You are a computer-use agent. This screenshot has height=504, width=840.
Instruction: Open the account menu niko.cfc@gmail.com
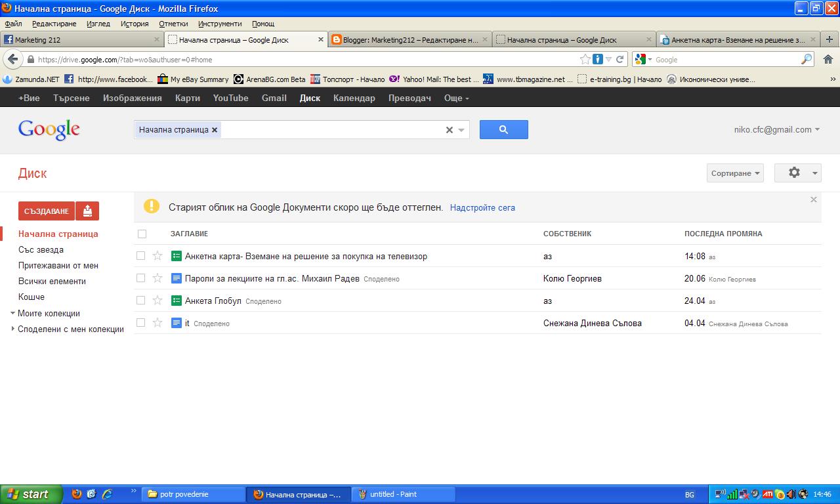[x=777, y=130]
